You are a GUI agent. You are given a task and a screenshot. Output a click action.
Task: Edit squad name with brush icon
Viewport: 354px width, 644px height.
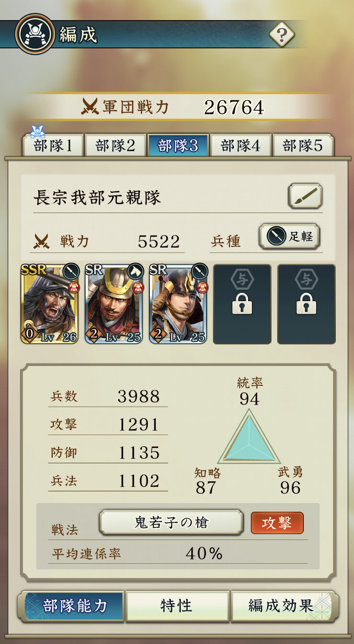point(305,196)
